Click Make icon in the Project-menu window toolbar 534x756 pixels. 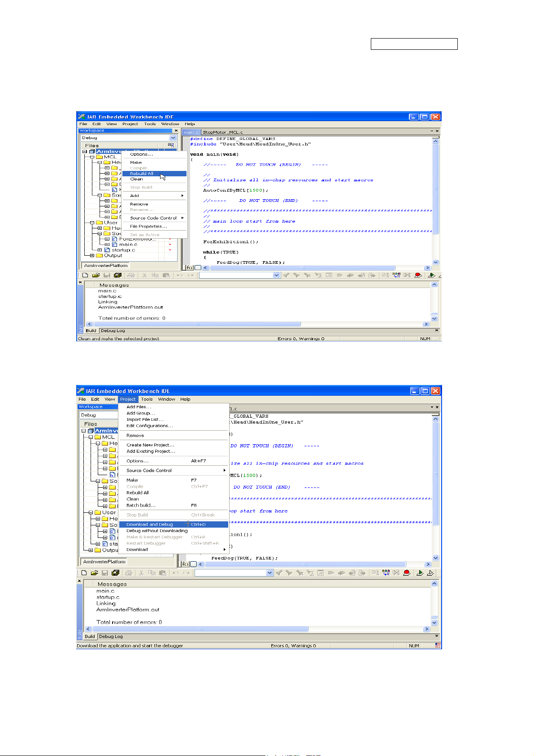coord(386,573)
